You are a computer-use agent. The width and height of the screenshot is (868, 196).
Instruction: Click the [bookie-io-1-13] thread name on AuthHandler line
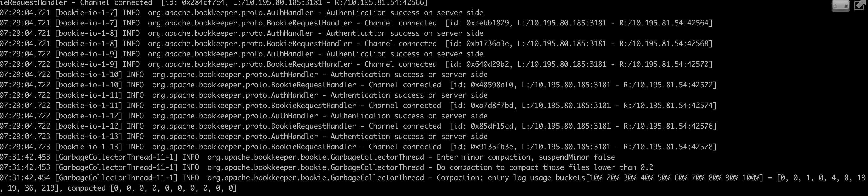click(x=89, y=136)
